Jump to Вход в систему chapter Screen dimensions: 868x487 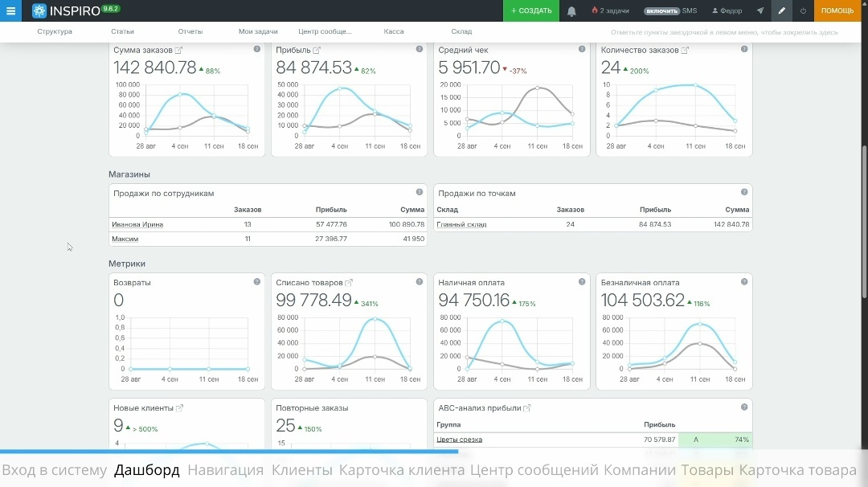(x=55, y=470)
